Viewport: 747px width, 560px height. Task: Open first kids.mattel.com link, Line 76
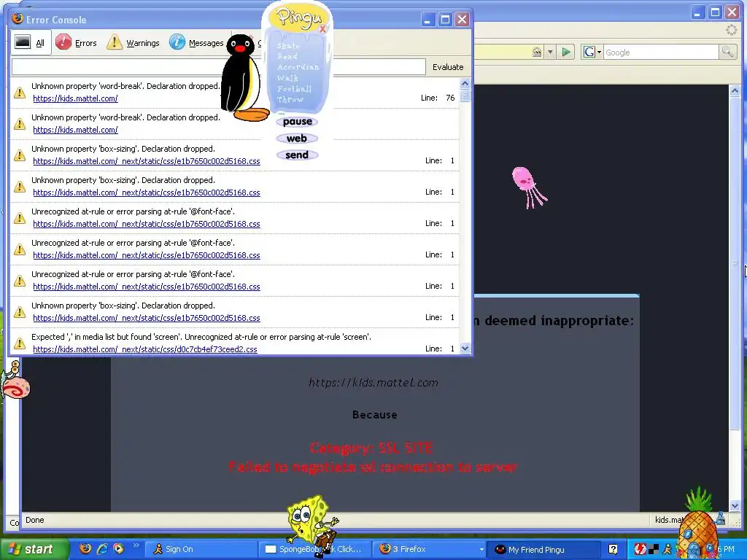pyautogui.click(x=75, y=98)
